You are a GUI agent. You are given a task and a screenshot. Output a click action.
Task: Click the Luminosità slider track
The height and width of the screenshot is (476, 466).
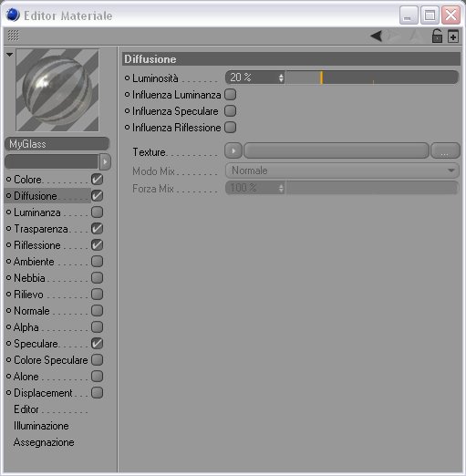[372, 78]
